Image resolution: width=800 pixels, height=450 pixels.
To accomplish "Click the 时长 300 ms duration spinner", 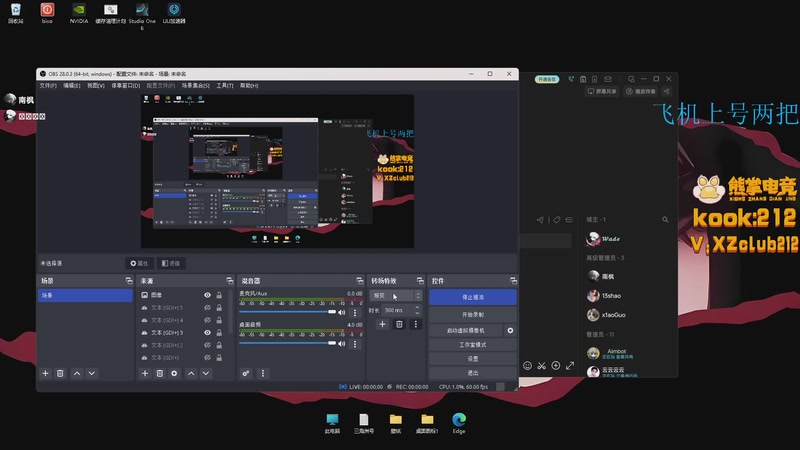I will coord(402,310).
